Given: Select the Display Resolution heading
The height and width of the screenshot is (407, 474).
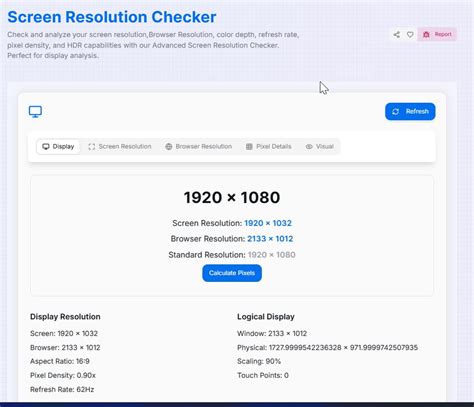Looking at the screenshot, I should 65,317.
